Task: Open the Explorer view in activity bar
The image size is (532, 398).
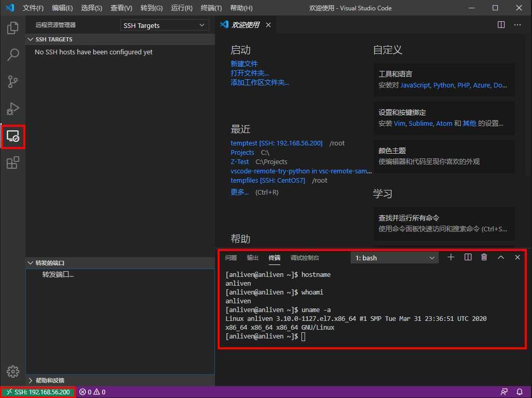Action: pyautogui.click(x=13, y=28)
